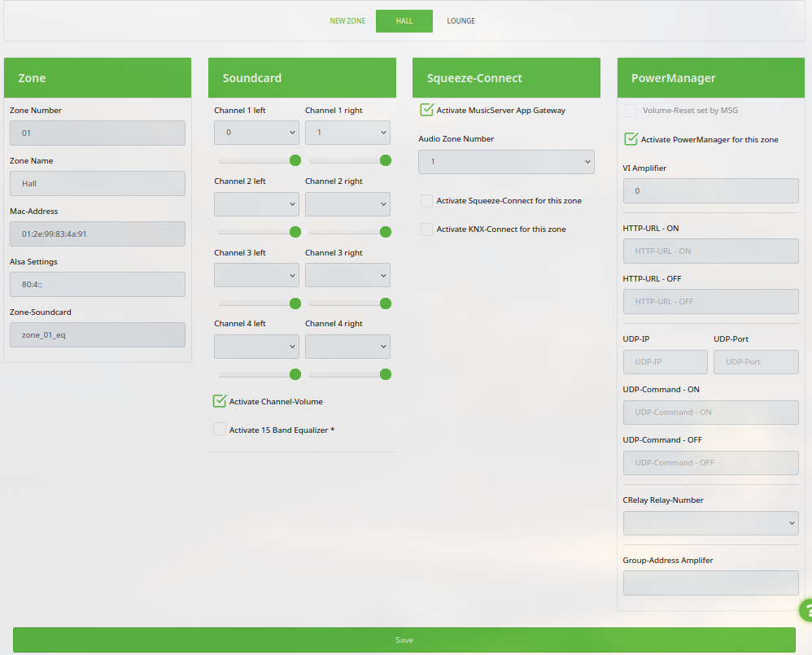Image resolution: width=812 pixels, height=655 pixels.
Task: Select the HALL zone tab
Action: 404,21
